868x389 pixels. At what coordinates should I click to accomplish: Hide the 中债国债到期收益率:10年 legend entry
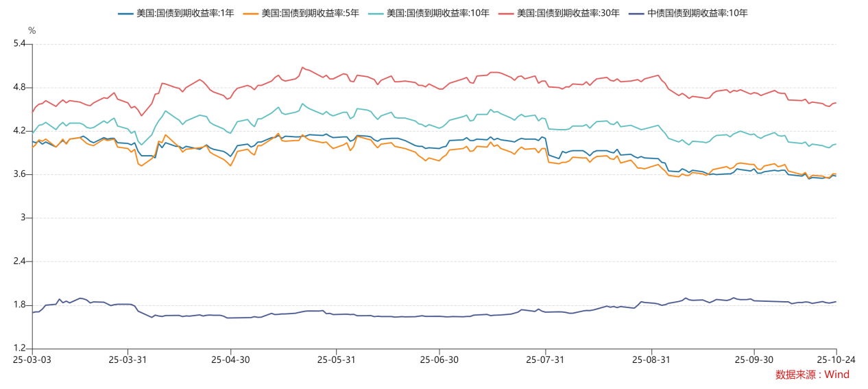pyautogui.click(x=697, y=13)
